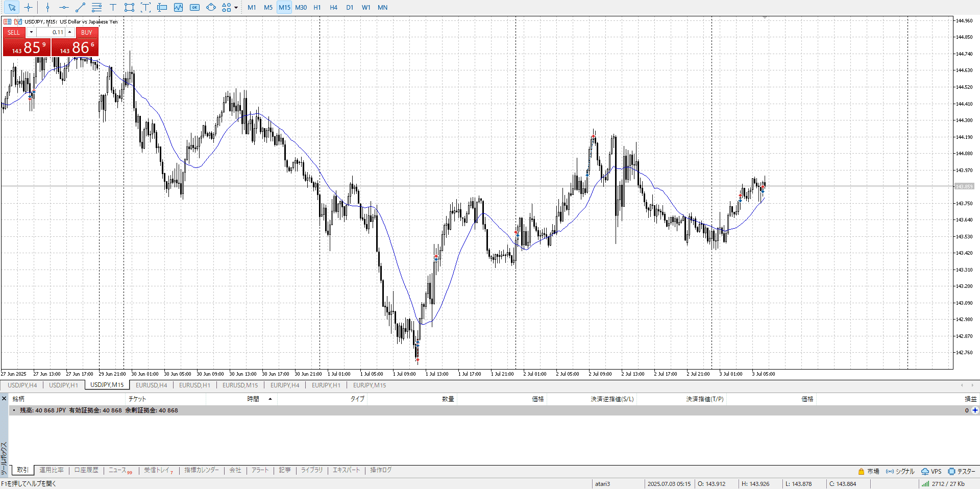Increase lot volume with up arrow
Screen dimensions: 980x489
pyautogui.click(x=70, y=32)
